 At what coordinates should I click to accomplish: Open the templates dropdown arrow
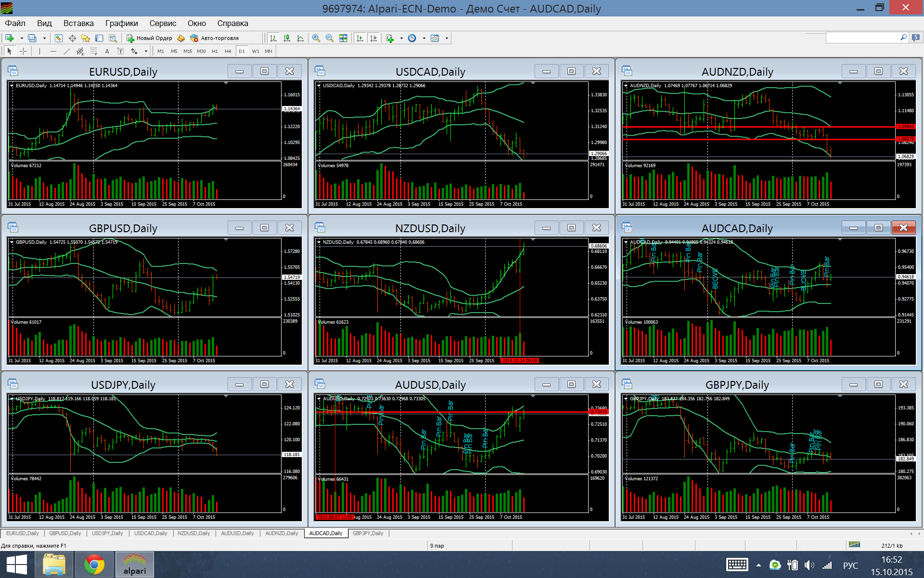tap(447, 38)
